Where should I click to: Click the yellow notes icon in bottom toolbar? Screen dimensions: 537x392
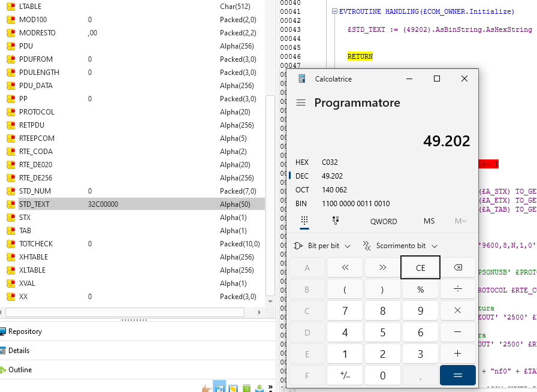233,388
